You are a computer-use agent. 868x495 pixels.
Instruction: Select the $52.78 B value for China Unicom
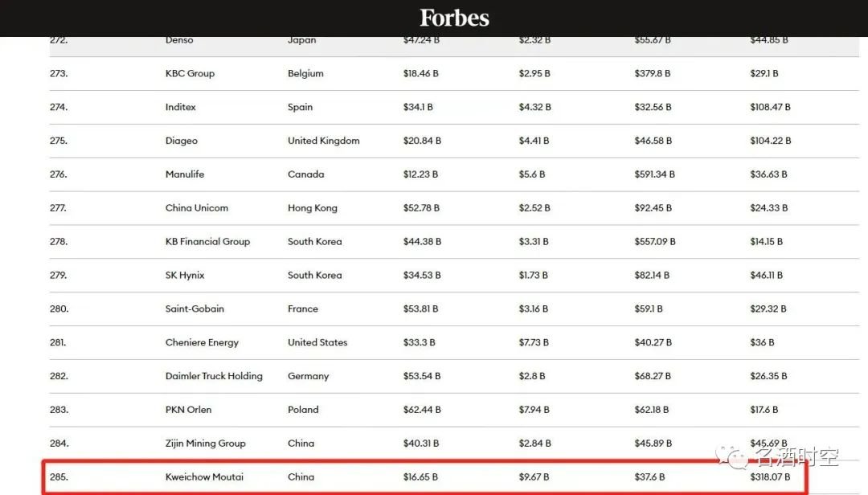click(x=421, y=208)
